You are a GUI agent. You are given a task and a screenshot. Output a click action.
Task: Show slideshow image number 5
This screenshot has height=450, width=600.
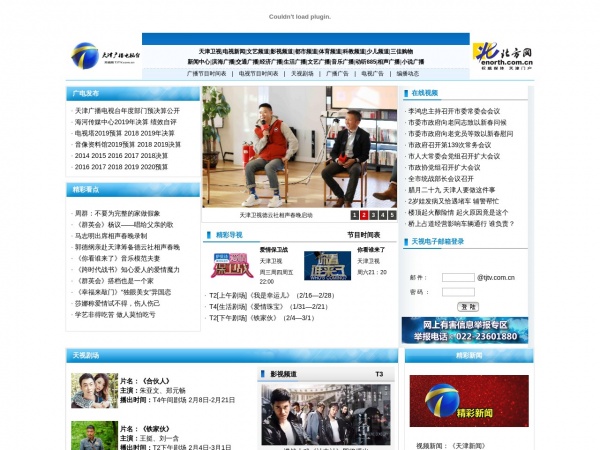click(x=392, y=215)
